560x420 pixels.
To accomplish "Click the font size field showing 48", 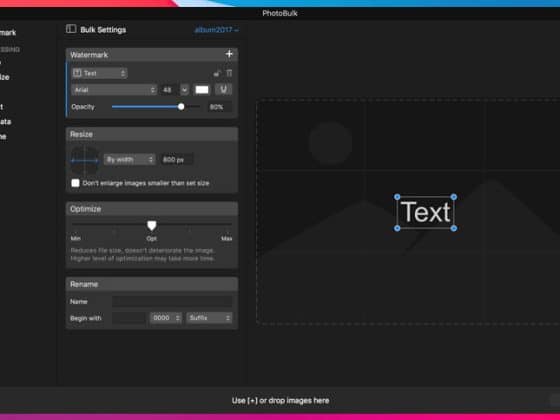I will (x=168, y=90).
